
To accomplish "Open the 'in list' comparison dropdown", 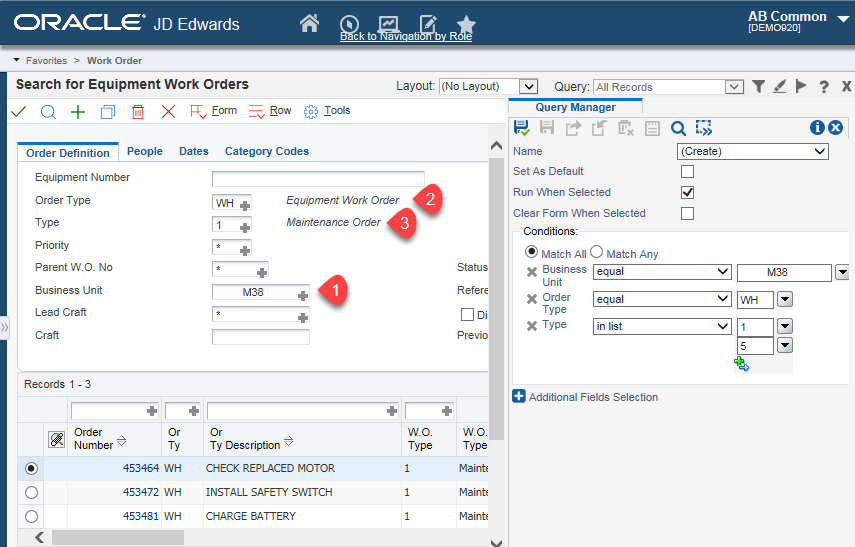I will (662, 326).
